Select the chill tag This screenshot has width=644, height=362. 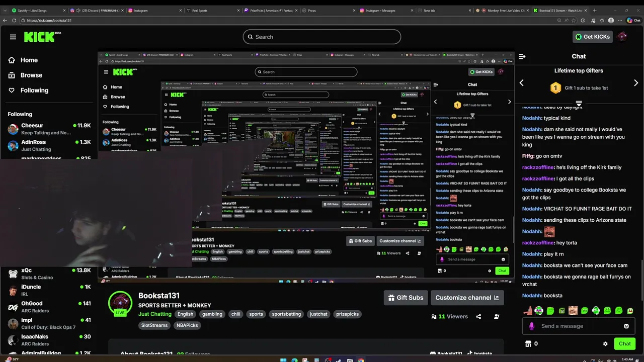(x=235, y=314)
